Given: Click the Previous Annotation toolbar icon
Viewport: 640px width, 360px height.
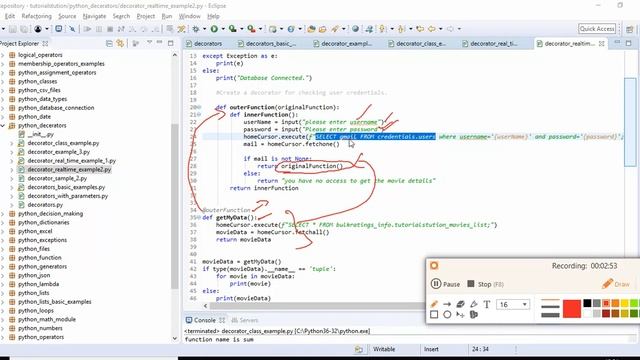Looking at the screenshot, I should coord(401,29).
